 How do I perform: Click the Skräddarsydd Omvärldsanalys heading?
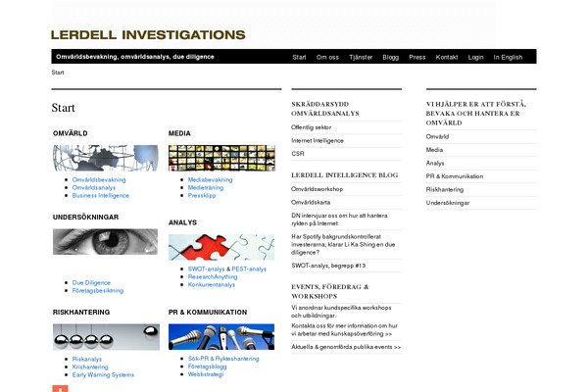coord(325,109)
